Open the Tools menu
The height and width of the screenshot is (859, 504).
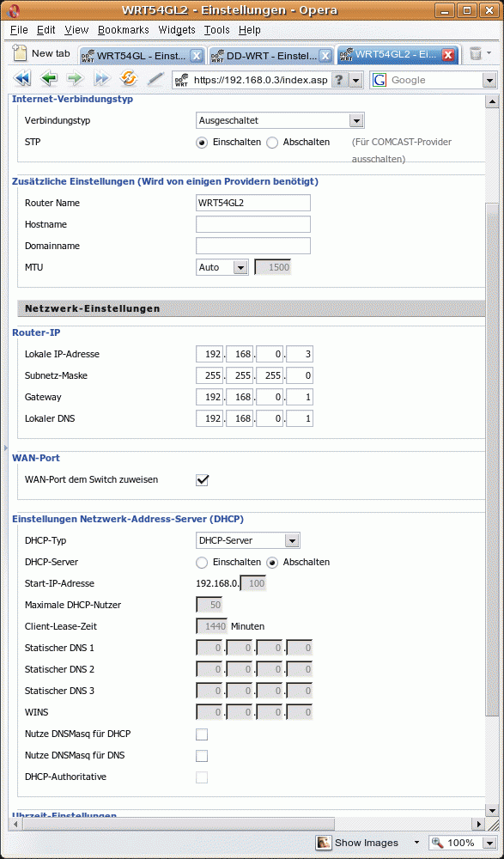click(x=217, y=30)
